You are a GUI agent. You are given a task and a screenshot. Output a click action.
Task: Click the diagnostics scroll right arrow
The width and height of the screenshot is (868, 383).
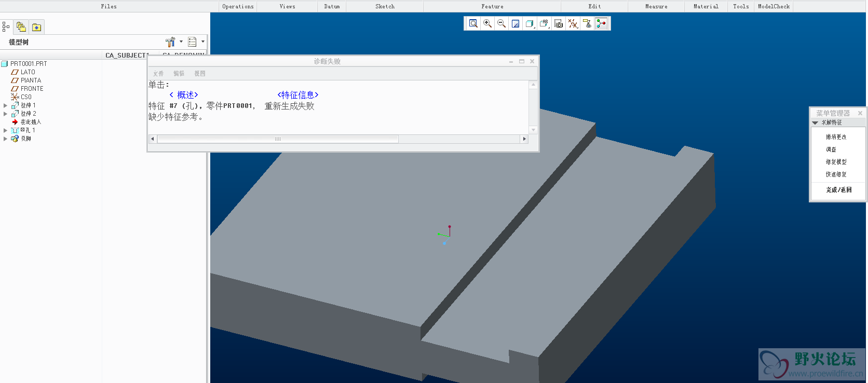tap(524, 139)
